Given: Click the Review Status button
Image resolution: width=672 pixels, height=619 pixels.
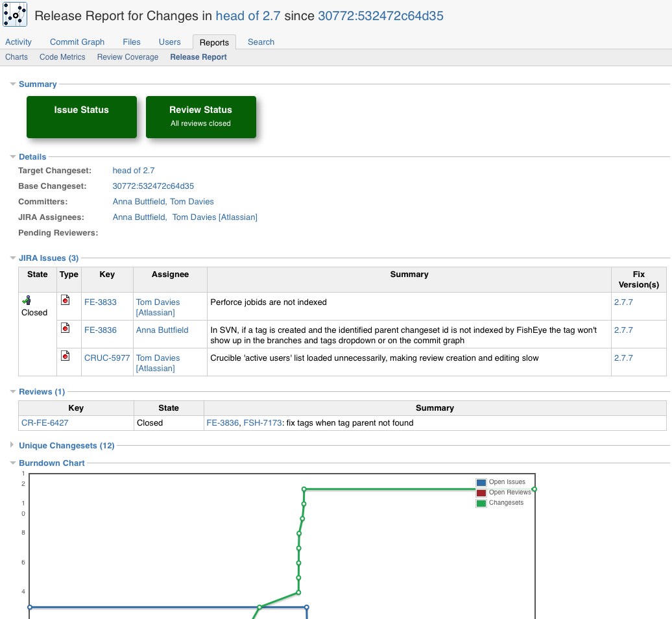Looking at the screenshot, I should pyautogui.click(x=201, y=117).
